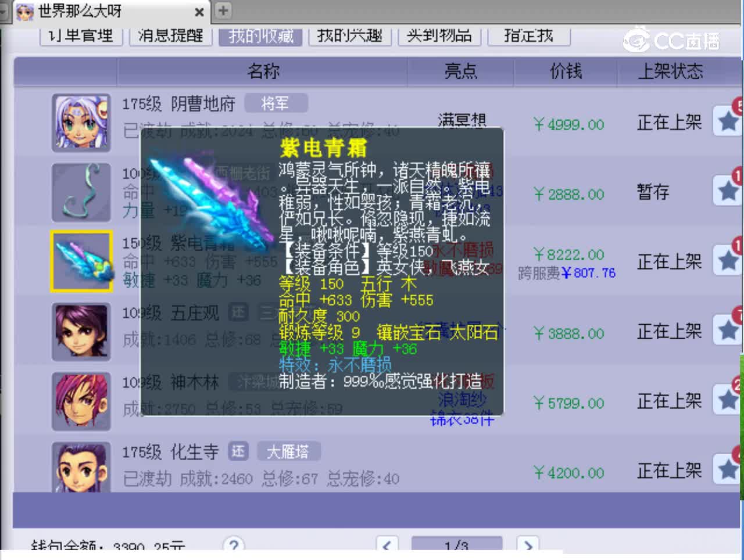The image size is (744, 560).
Task: Click 满冥想 highlight text
Action: pyautogui.click(x=462, y=119)
